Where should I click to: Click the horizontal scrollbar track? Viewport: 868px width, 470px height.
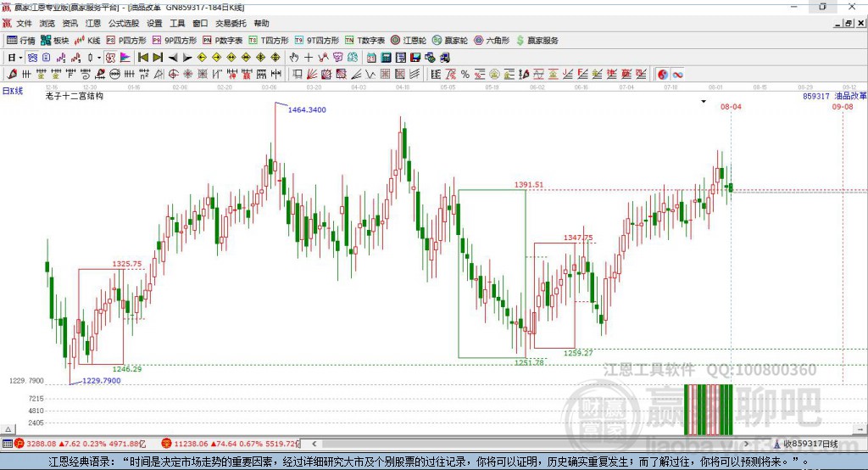click(x=530, y=444)
